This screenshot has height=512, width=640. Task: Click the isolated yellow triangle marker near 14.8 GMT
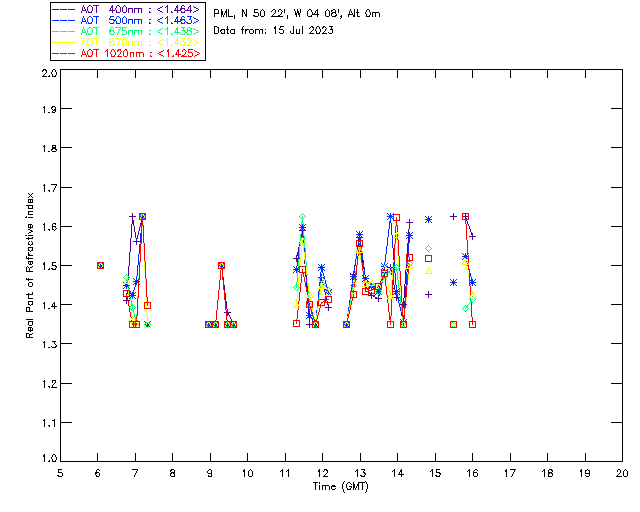click(x=428, y=270)
